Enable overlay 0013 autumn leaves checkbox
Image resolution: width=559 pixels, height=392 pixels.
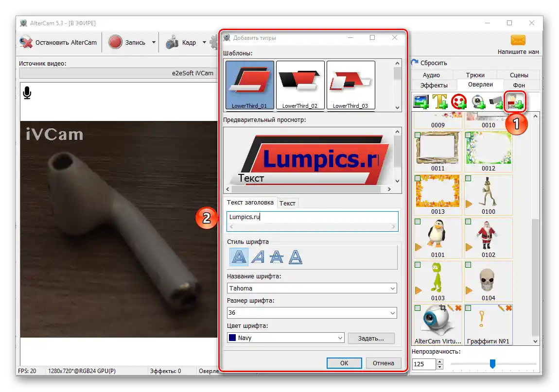tap(418, 178)
